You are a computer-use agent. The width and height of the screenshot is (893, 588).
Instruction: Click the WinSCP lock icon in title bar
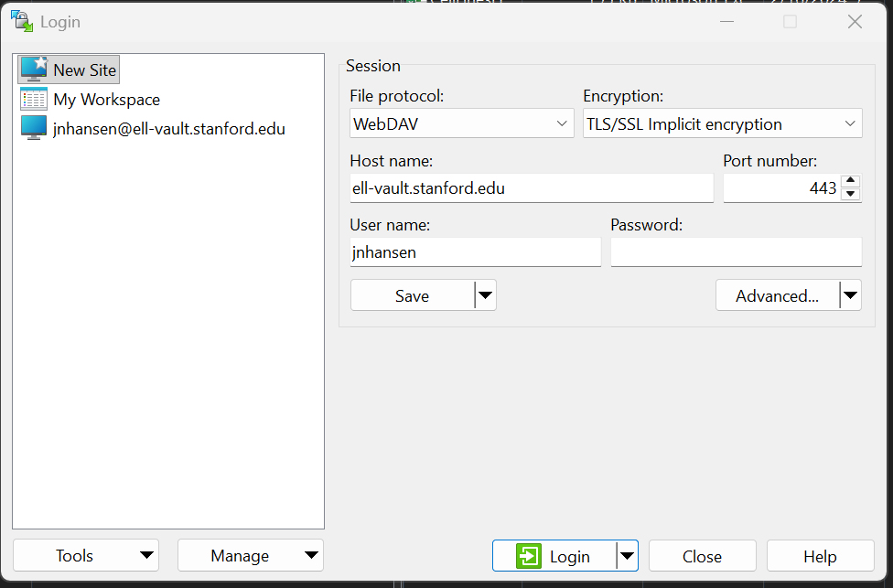20,21
